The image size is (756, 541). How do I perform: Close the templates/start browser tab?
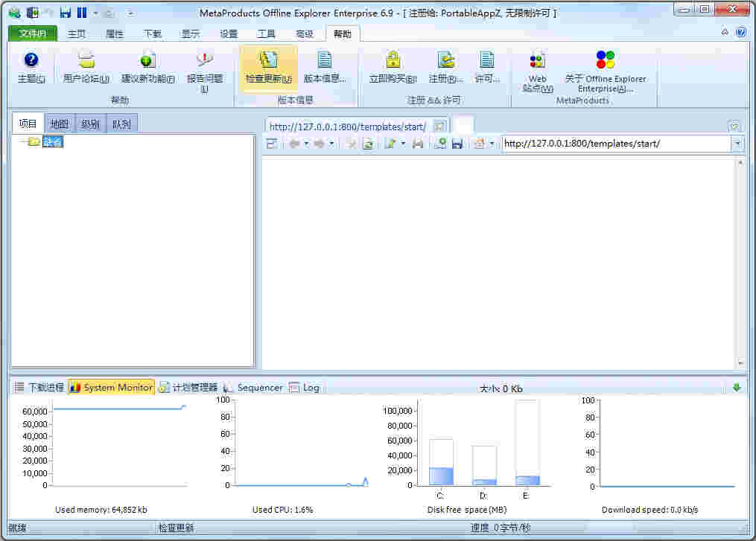tap(439, 127)
